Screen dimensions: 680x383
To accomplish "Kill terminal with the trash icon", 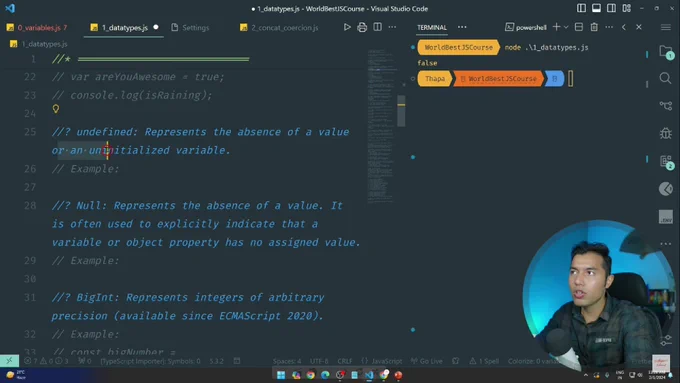I will (594, 27).
